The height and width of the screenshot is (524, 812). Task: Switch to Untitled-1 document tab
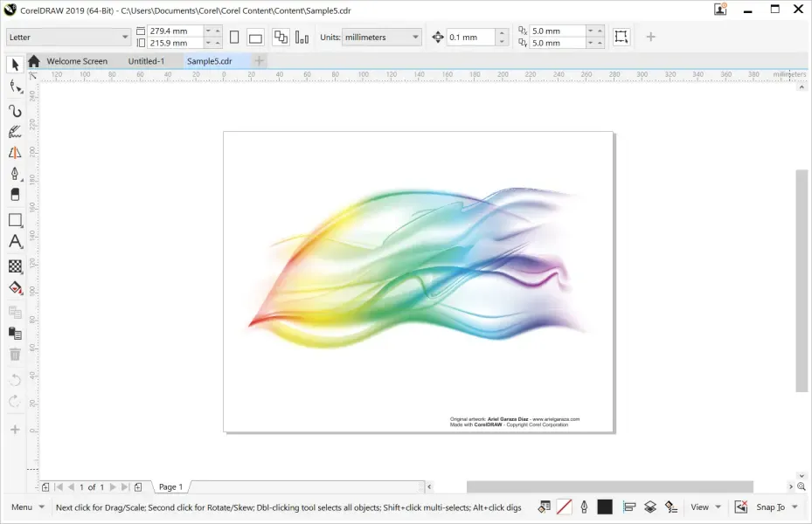coord(146,61)
